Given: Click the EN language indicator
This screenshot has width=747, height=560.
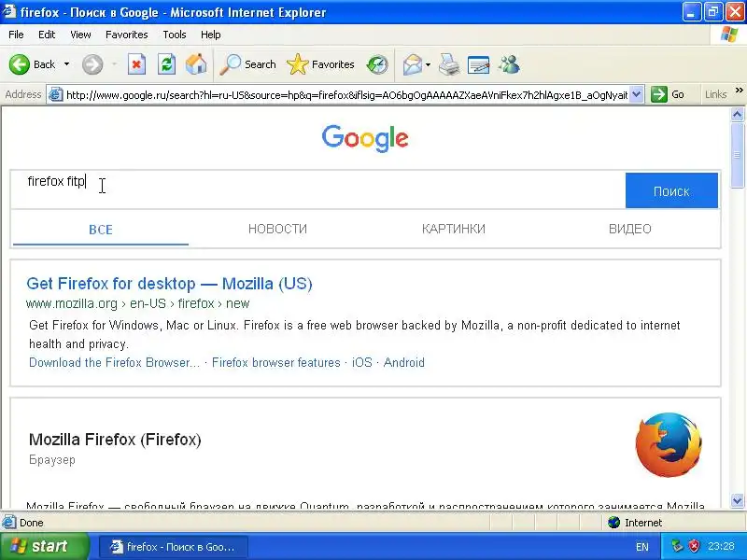Looking at the screenshot, I should tap(641, 547).
